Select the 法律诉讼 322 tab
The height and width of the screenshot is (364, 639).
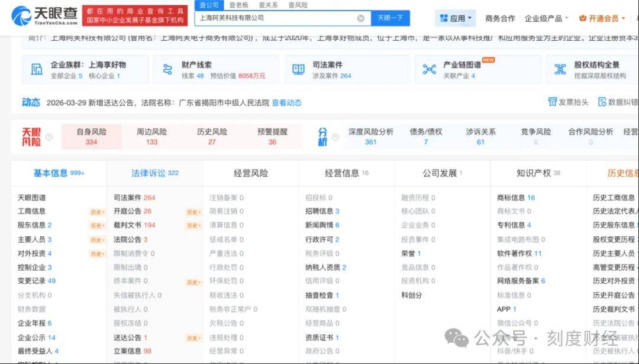point(156,173)
